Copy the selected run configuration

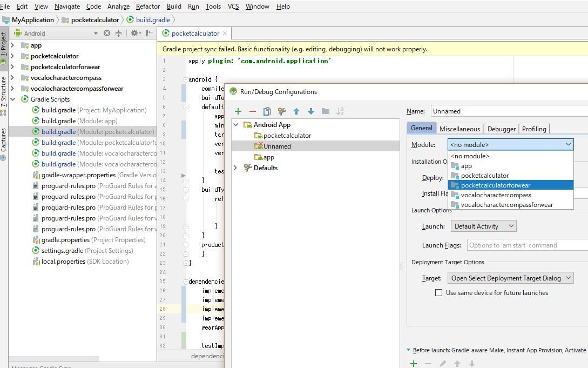267,111
